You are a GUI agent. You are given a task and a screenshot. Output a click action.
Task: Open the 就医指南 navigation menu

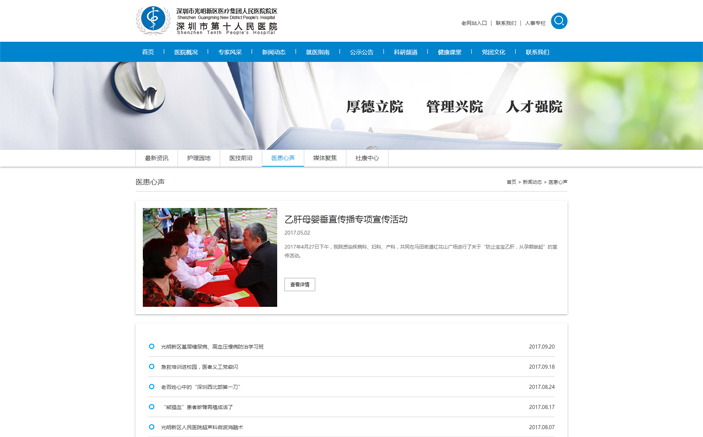coord(318,52)
